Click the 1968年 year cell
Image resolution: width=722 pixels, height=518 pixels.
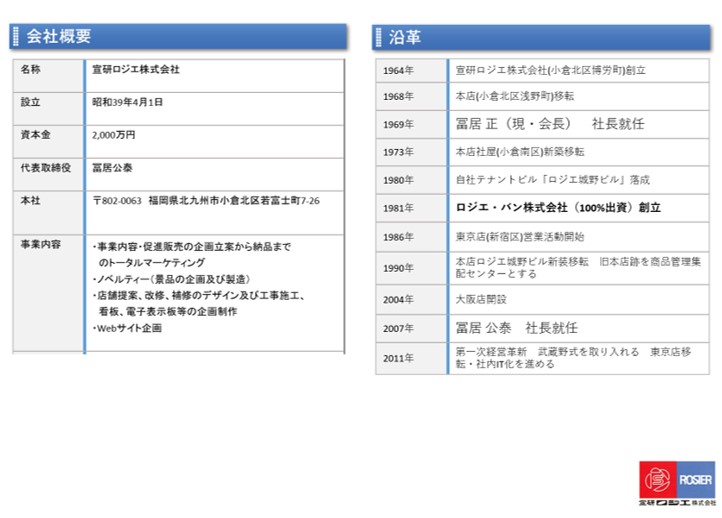click(x=411, y=97)
